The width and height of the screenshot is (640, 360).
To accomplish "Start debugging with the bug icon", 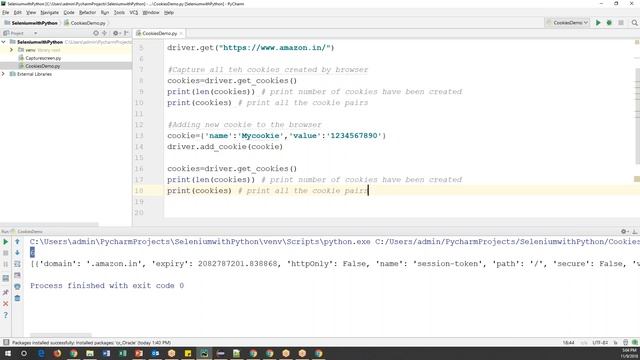I will pyautogui.click(x=609, y=23).
